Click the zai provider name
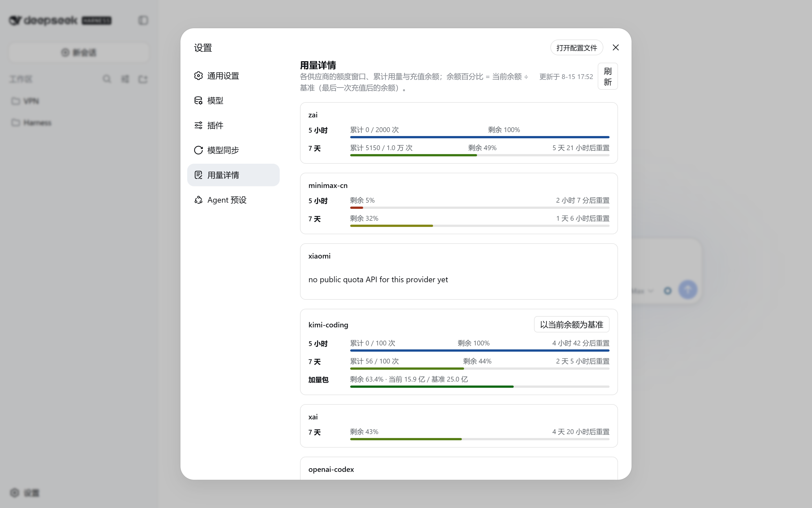Viewport: 812px width, 508px height. pyautogui.click(x=313, y=115)
